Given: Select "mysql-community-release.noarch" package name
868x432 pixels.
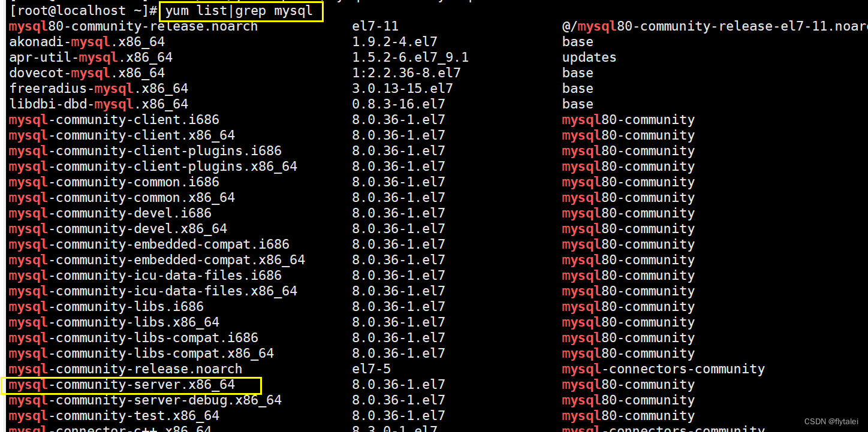Looking at the screenshot, I should point(126,369).
